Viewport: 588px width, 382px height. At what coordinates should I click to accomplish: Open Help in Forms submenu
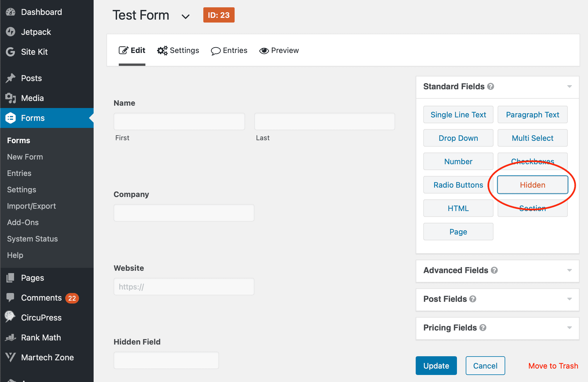tap(15, 255)
